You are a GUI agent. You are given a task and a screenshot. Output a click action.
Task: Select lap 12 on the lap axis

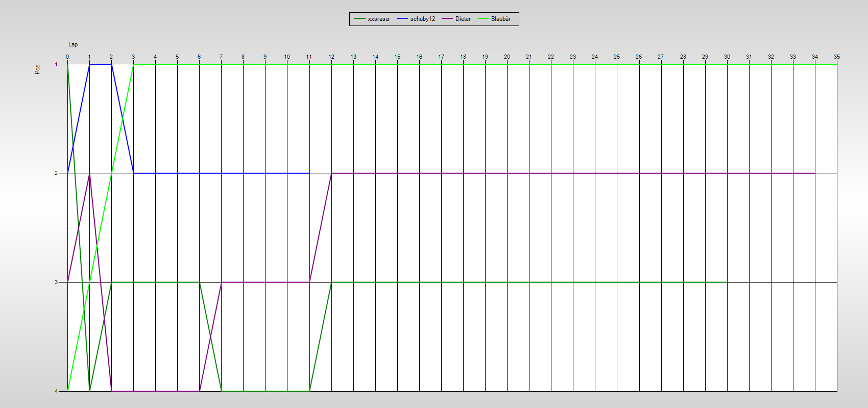click(x=331, y=57)
